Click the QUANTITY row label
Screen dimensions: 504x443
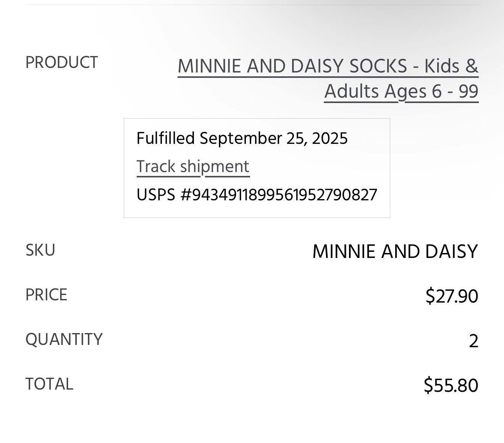click(64, 340)
